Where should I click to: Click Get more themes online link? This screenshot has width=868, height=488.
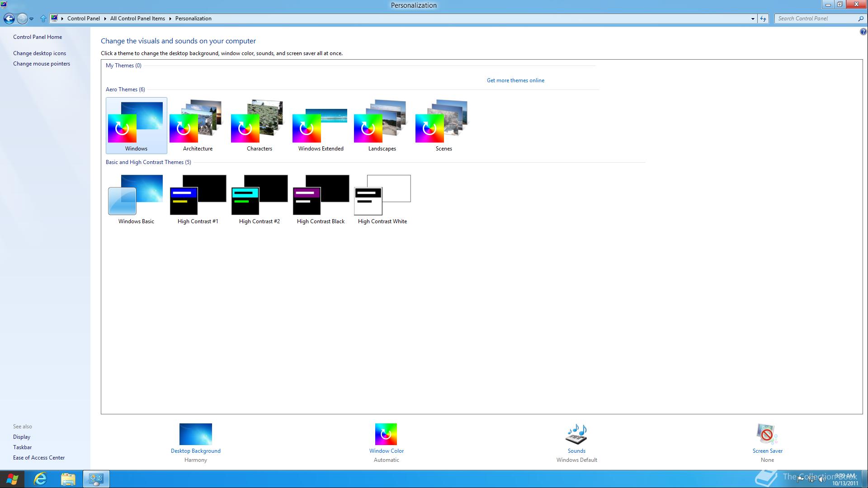coord(515,80)
